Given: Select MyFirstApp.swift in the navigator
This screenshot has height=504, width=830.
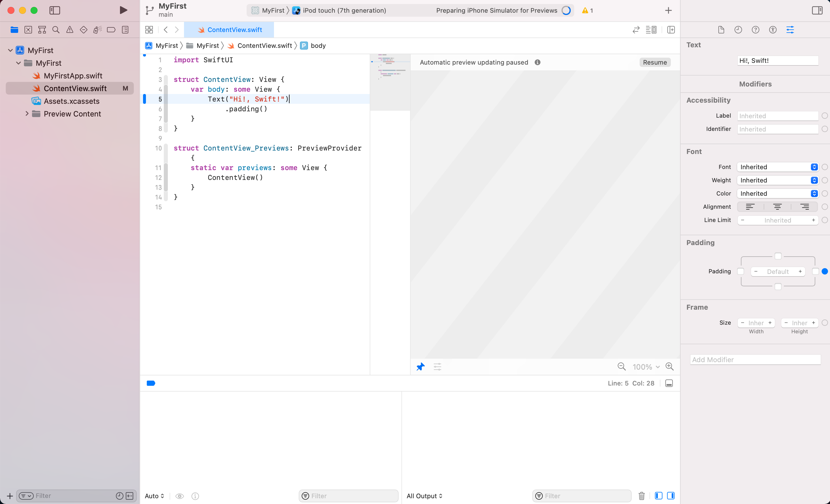Looking at the screenshot, I should [x=73, y=76].
